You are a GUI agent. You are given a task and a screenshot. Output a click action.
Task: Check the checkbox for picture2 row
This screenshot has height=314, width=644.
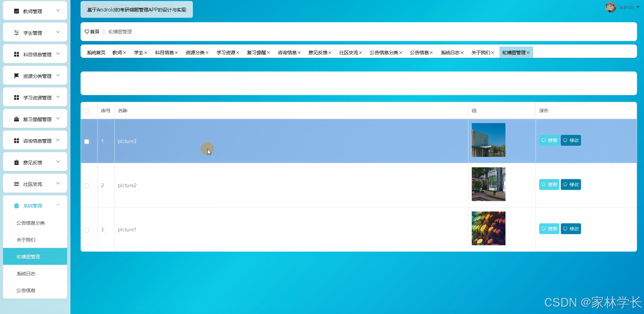point(86,185)
